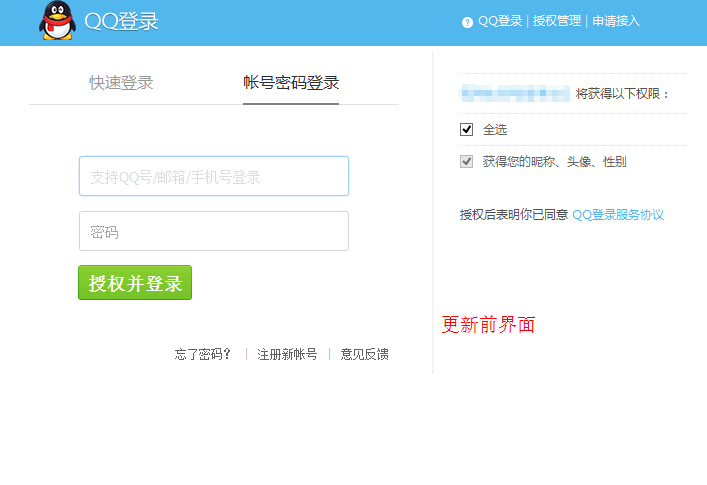This screenshot has height=485, width=707.
Task: Open the QQ登录 header link
Action: [500, 21]
